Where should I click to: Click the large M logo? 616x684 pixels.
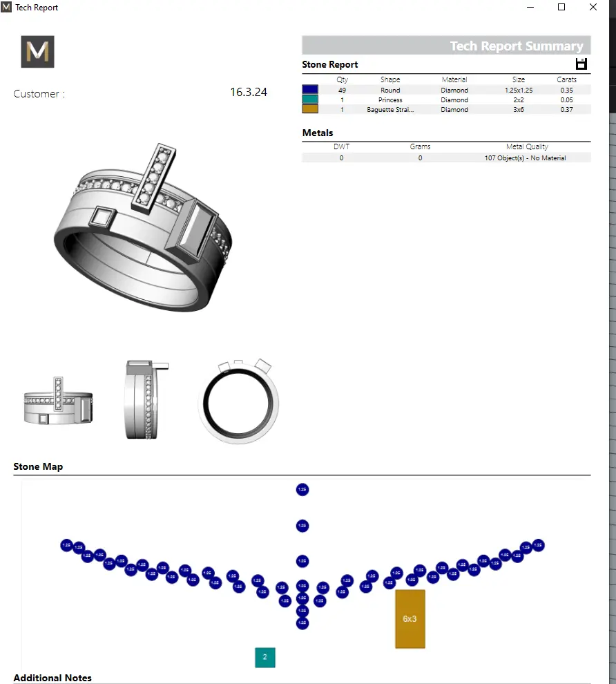coord(37,52)
